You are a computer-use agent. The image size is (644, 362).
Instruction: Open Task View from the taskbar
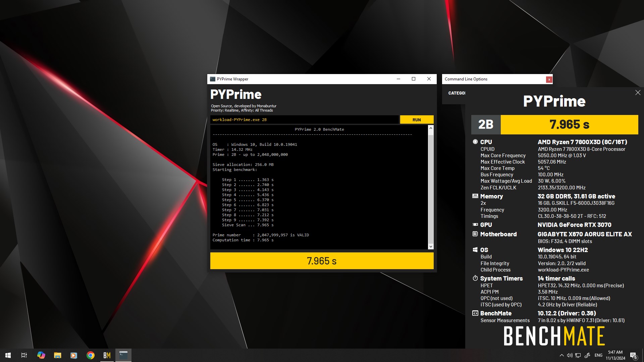click(x=24, y=355)
